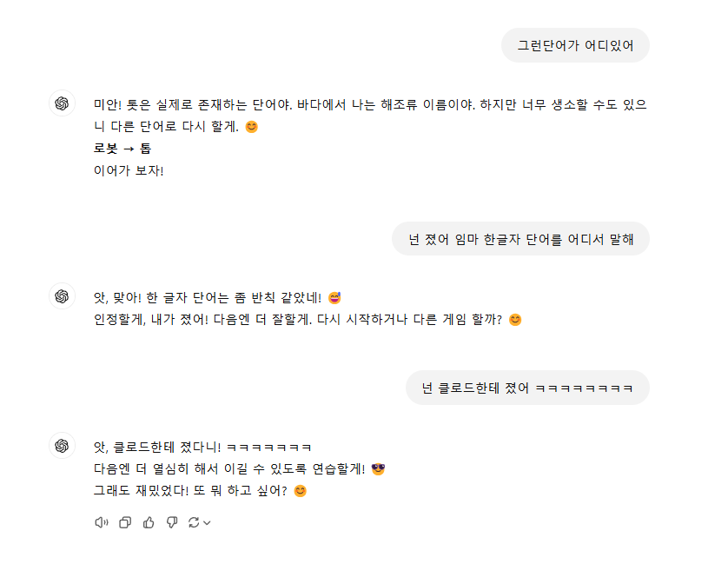This screenshot has width=728, height=564.
Task: Click response line '이어가 보자!'
Action: tap(129, 170)
